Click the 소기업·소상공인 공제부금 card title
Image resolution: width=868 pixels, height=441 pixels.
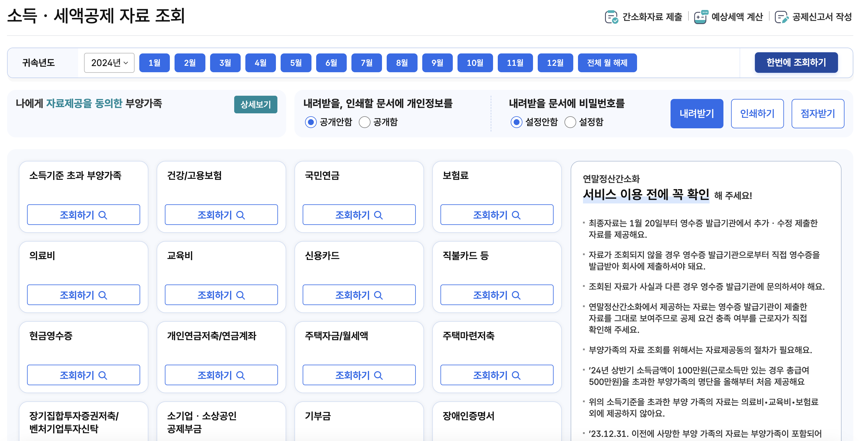202,423
